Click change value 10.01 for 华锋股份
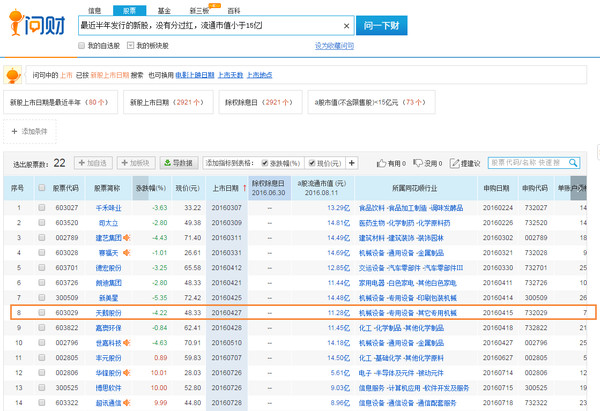Screen dimensions: 600x411 [159, 373]
